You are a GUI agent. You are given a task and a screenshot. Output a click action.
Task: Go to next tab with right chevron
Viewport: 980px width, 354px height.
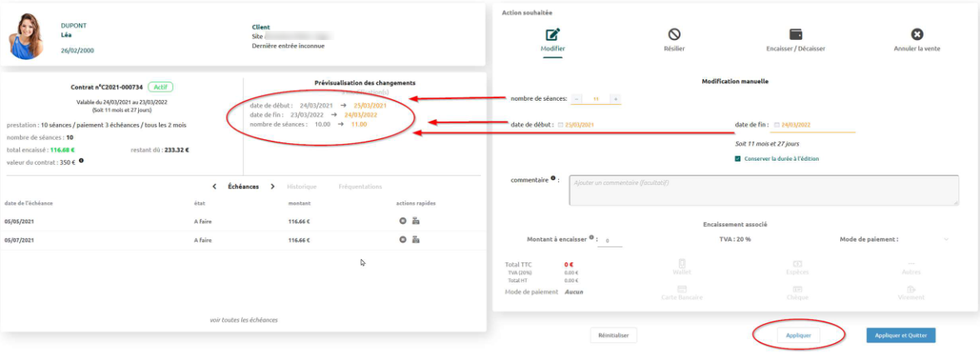point(273,187)
